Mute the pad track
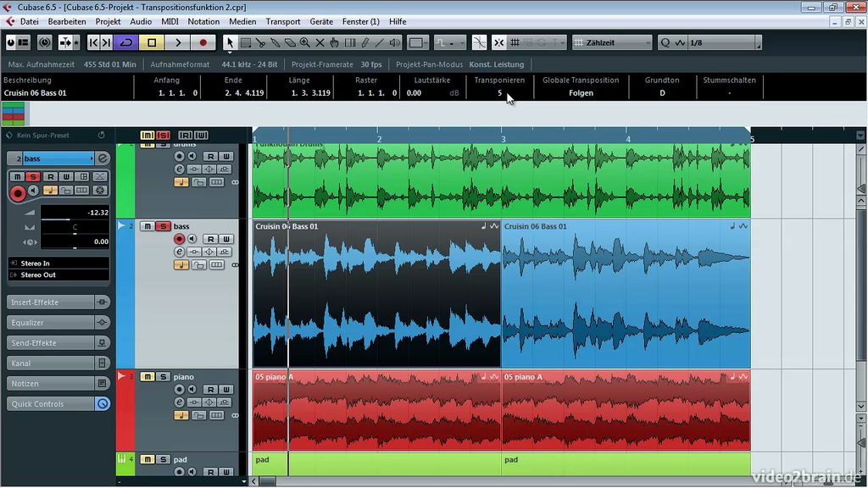868x488 pixels. [x=147, y=459]
